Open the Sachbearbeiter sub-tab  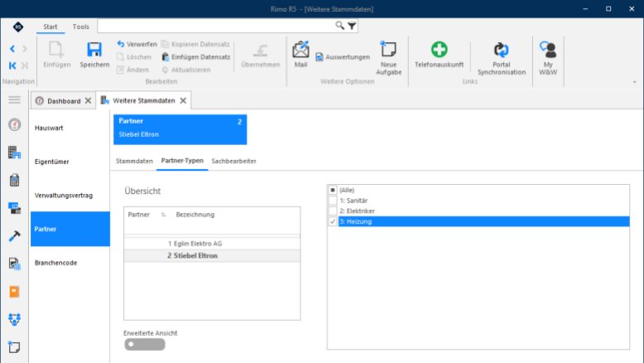(x=233, y=161)
